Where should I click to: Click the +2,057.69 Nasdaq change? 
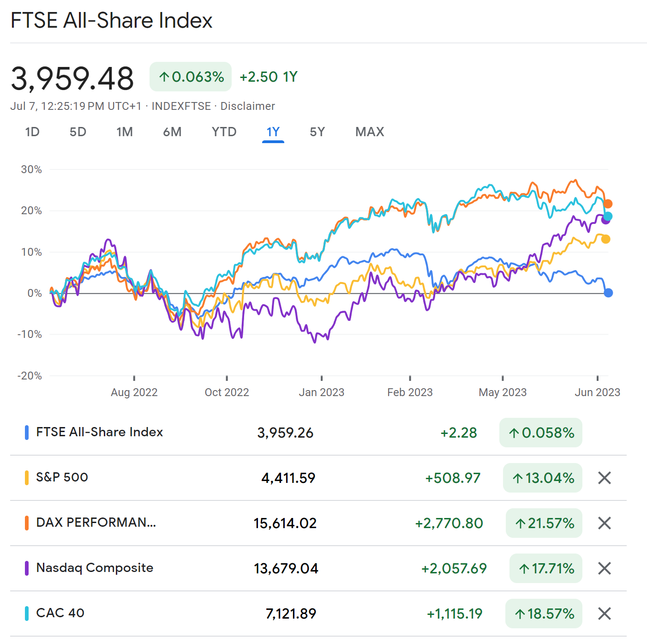tap(454, 568)
